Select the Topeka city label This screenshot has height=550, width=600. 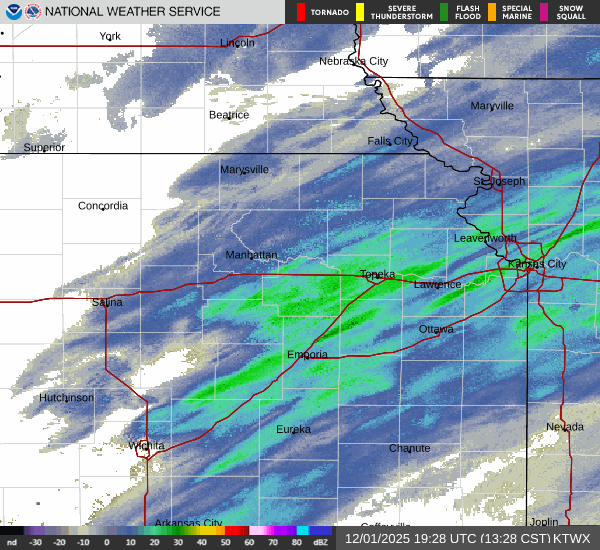point(378,274)
